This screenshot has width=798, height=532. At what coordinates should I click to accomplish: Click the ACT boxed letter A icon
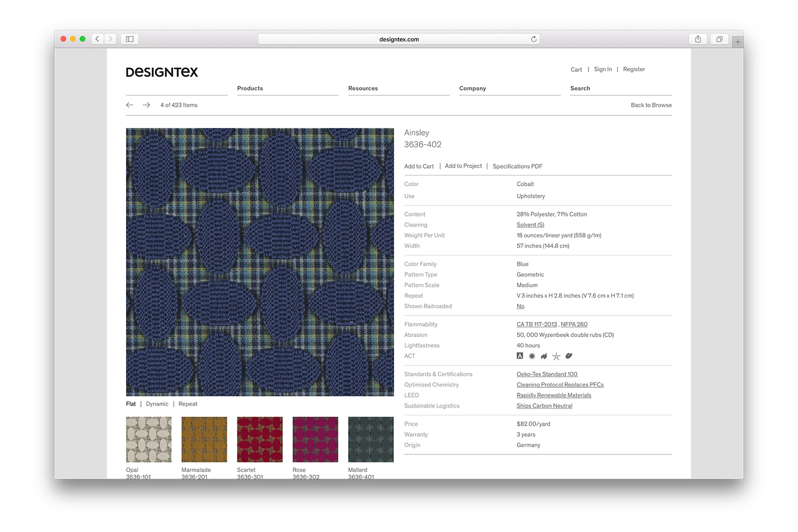(x=520, y=356)
